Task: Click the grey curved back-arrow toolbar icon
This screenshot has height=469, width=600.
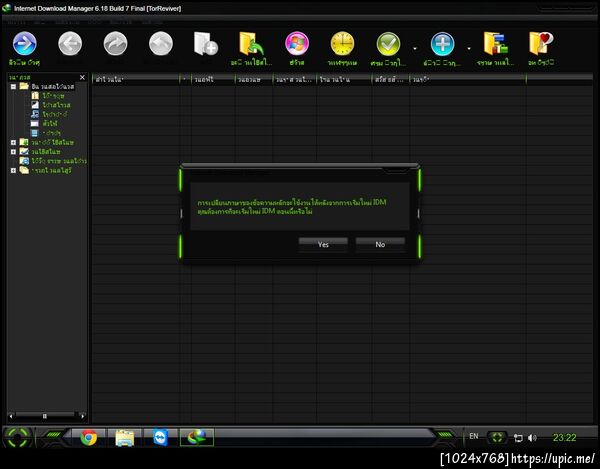Action: (x=161, y=44)
